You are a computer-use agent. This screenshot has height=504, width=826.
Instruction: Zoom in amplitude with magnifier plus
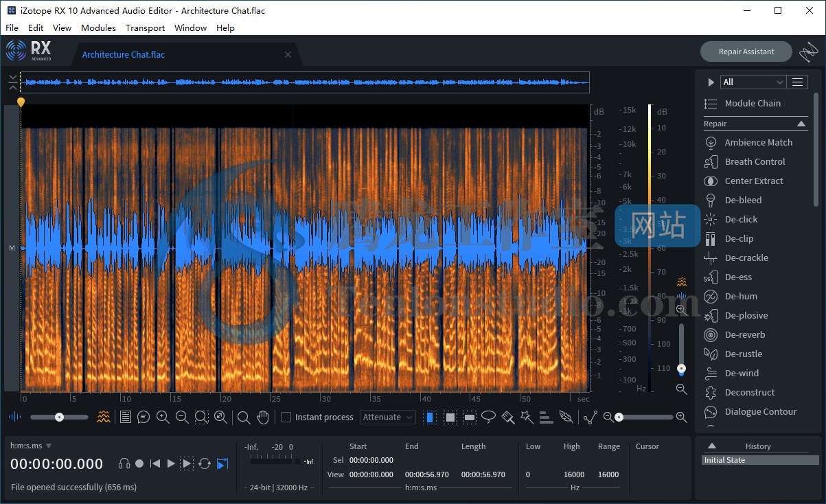[x=681, y=310]
